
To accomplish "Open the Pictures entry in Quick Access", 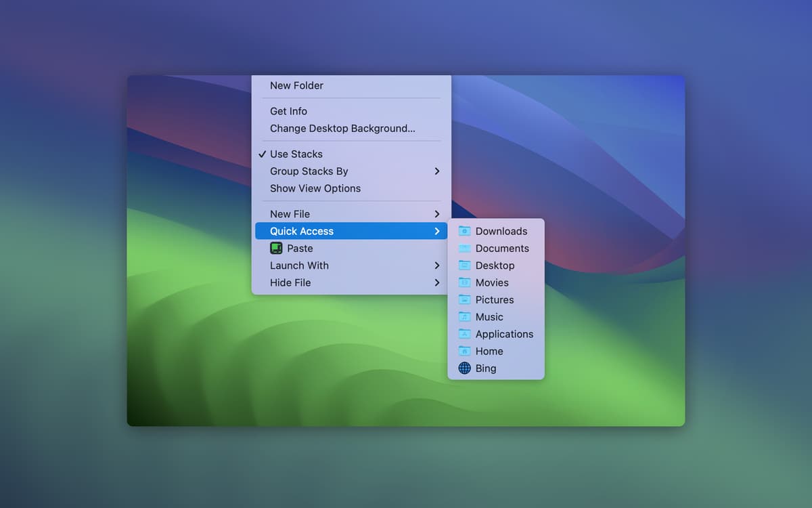I will (494, 299).
